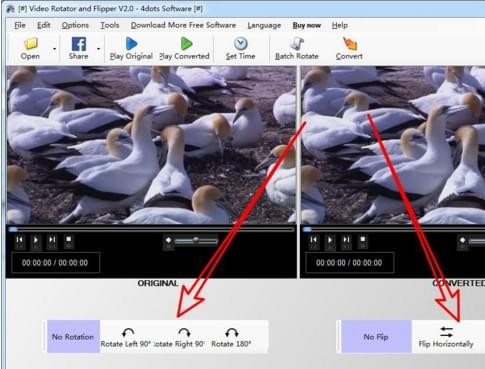Select the No Rotation option
This screenshot has width=485, height=369.
tap(73, 337)
